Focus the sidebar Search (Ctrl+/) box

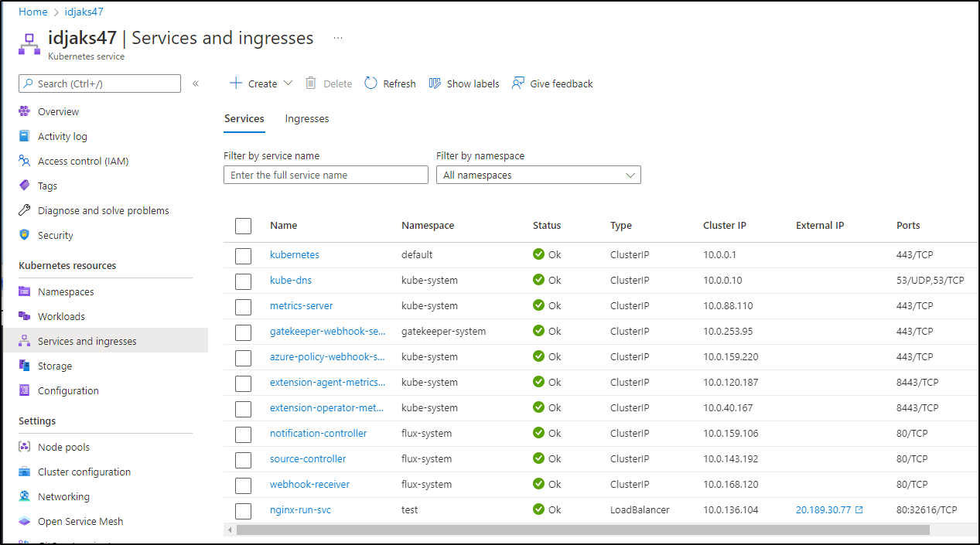point(100,83)
